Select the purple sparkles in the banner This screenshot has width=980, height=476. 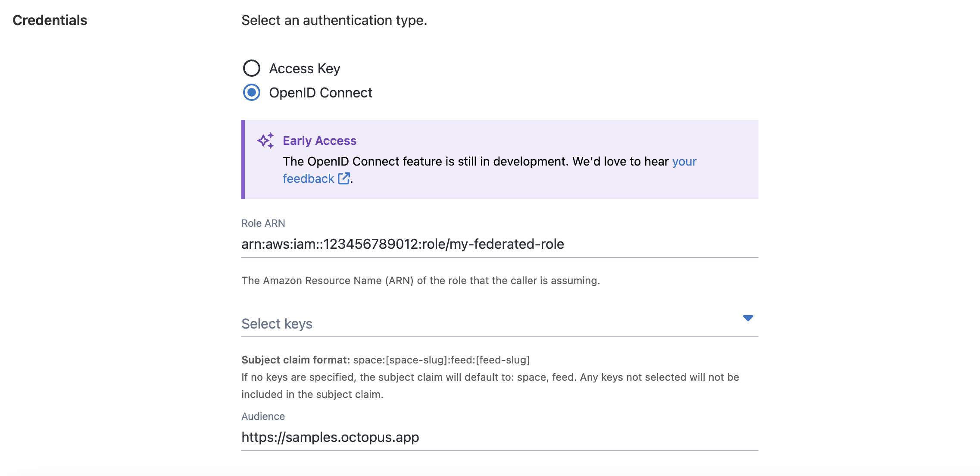click(265, 141)
